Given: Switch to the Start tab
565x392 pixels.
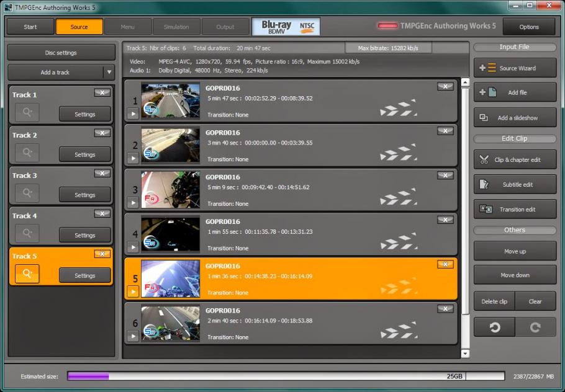Looking at the screenshot, I should [30, 27].
